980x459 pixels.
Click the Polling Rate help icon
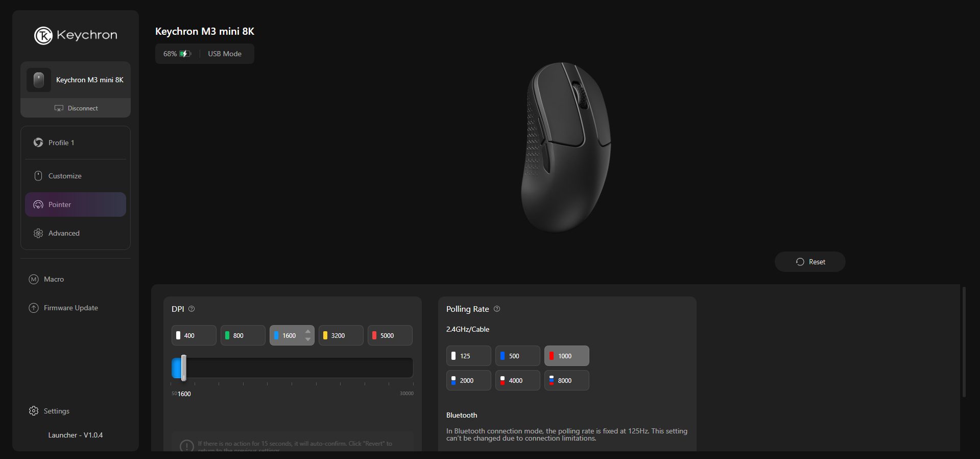coord(497,309)
